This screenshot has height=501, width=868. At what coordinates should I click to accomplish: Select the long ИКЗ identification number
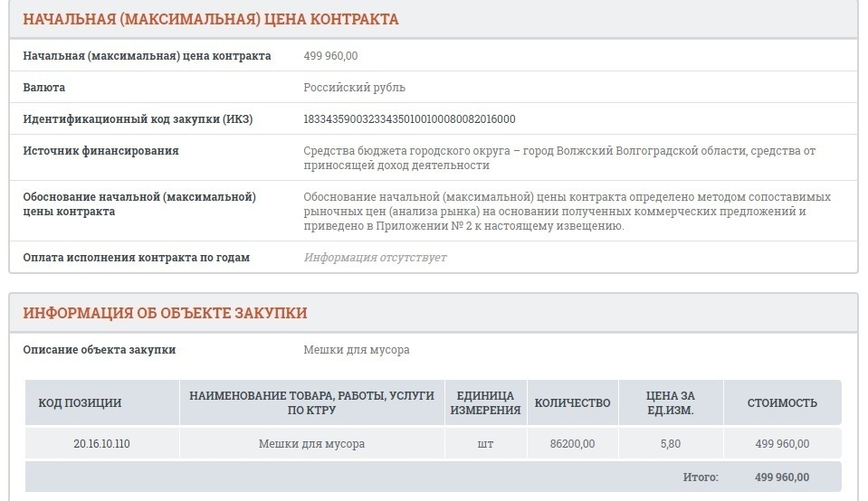(x=409, y=119)
